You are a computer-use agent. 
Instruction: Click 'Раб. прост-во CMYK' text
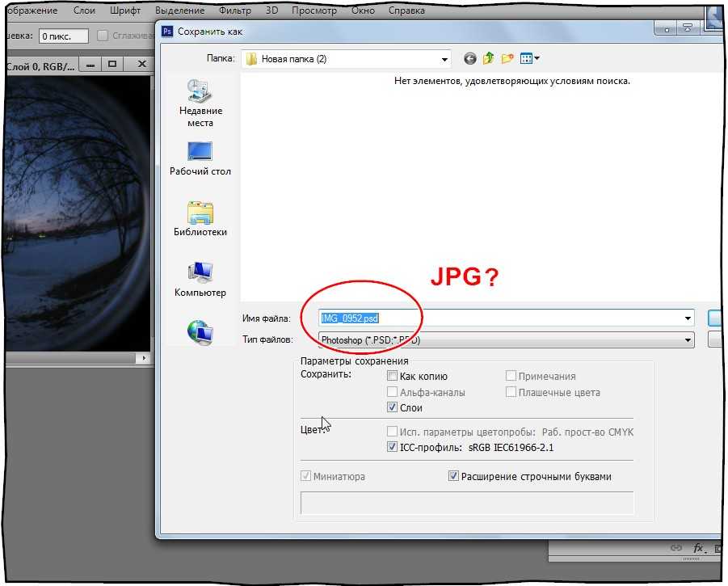point(587,432)
